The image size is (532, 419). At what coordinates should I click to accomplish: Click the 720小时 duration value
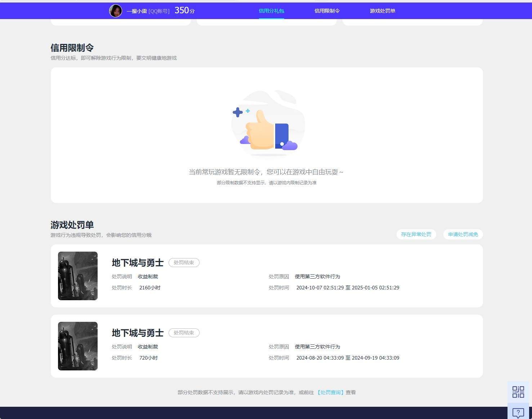tap(148, 358)
